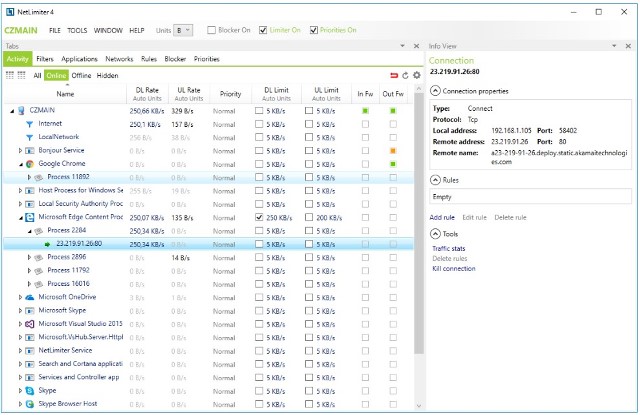Collapse the Google Chrome tree node
640x415 pixels.
[19, 163]
